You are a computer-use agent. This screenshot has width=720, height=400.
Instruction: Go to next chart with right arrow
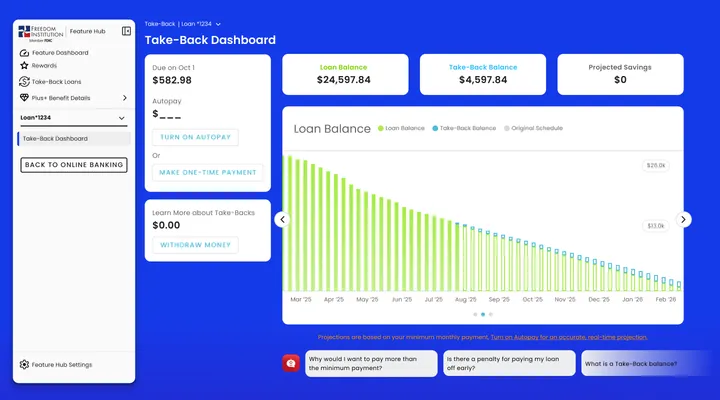coord(683,220)
